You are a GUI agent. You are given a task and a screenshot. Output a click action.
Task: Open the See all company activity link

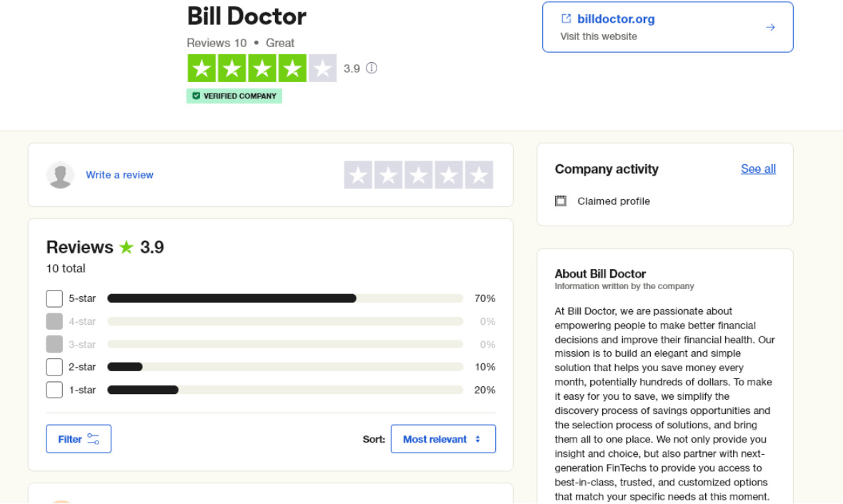758,169
